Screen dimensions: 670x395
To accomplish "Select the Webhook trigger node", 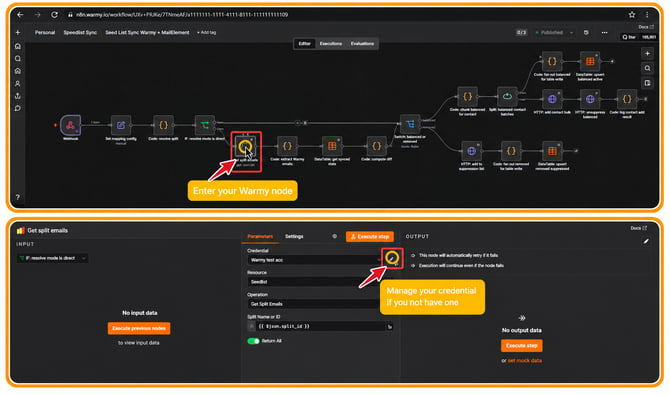I will pos(71,125).
